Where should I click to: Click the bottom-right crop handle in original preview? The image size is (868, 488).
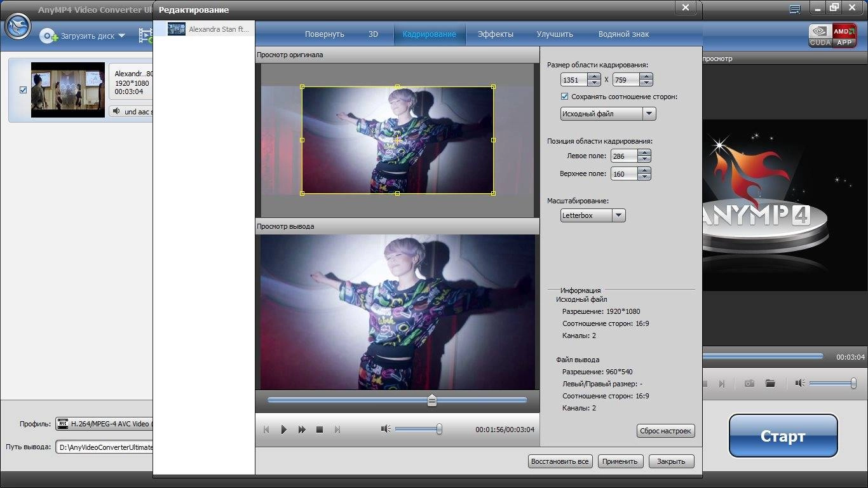(494, 193)
